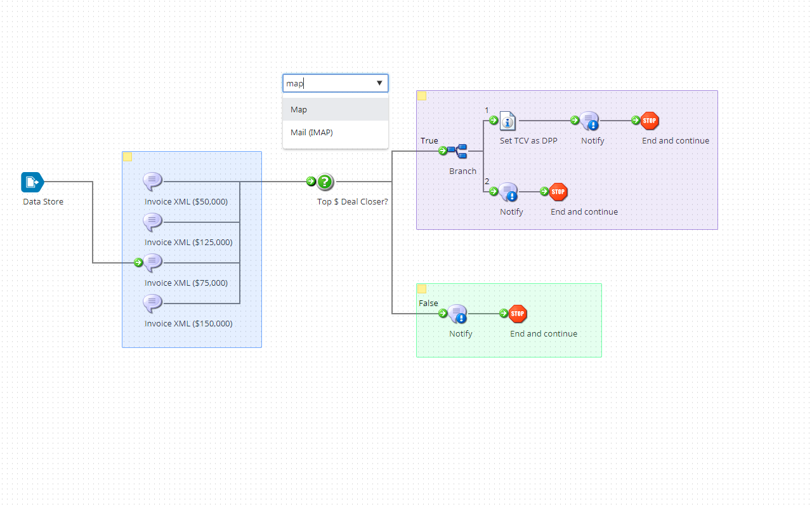The height and width of the screenshot is (508, 812).
Task: Collapse the shape search dropdown arrow
Action: [379, 83]
